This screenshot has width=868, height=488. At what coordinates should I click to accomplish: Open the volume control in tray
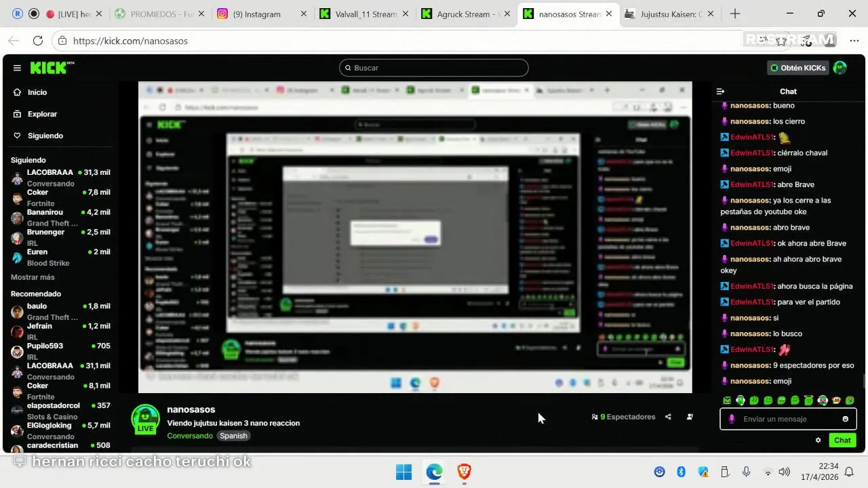point(784,472)
